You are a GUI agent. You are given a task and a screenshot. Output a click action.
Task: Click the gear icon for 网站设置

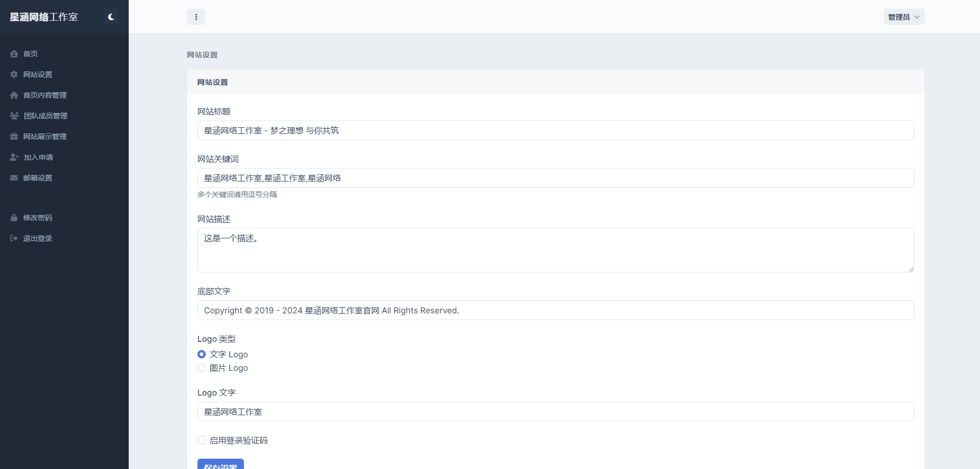pos(14,74)
